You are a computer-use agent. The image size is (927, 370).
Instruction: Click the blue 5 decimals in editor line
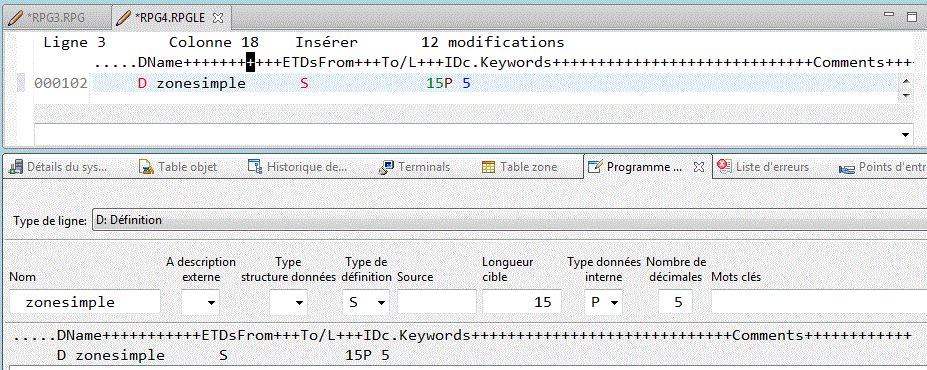pyautogui.click(x=466, y=83)
